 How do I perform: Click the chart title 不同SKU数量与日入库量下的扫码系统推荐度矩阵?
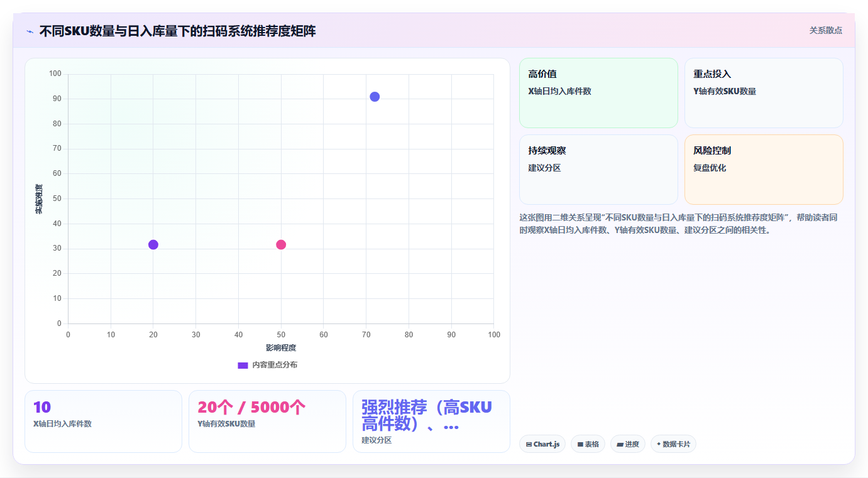(x=177, y=31)
